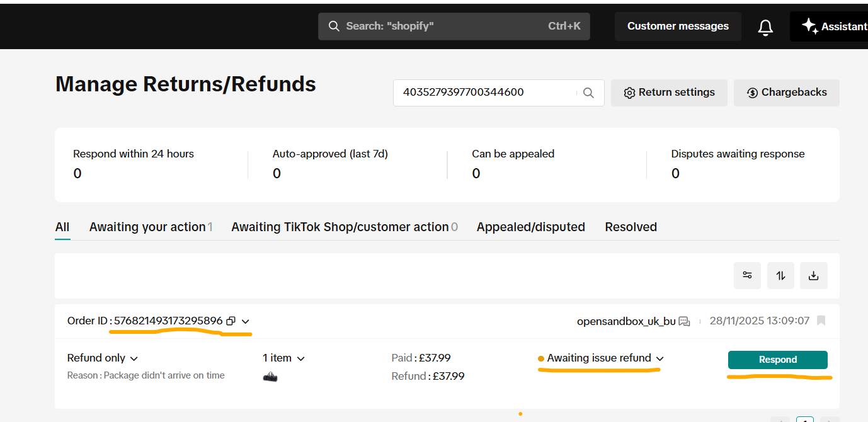Image resolution: width=868 pixels, height=422 pixels.
Task: Bookmark the order with flag icon
Action: pos(821,321)
